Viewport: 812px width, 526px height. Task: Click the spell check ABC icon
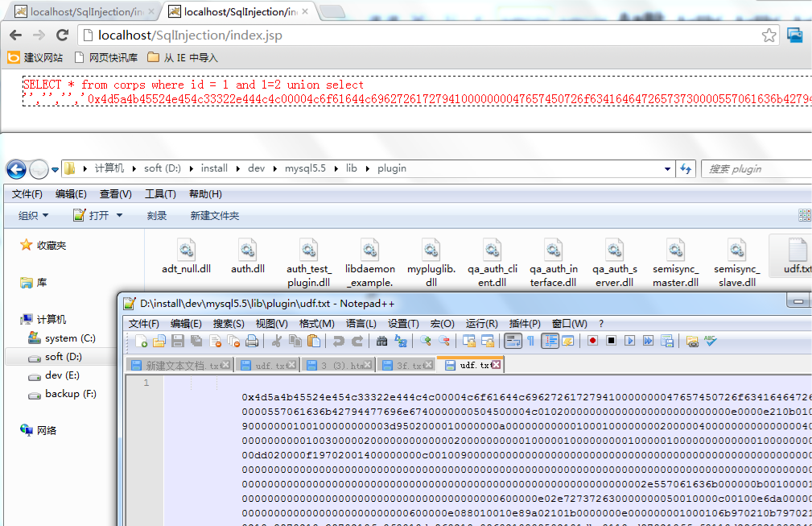(711, 342)
